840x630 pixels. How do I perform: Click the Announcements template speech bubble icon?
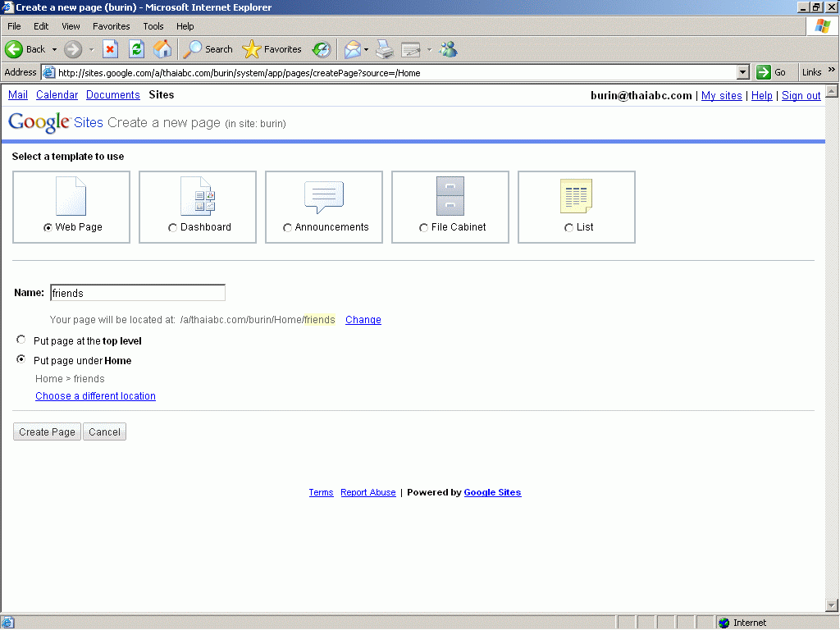coord(323,197)
